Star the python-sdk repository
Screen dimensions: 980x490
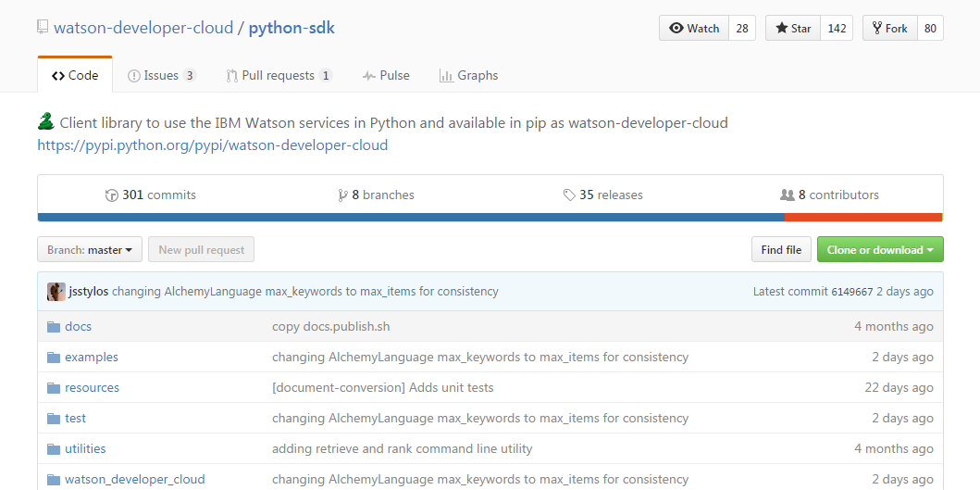tap(793, 28)
